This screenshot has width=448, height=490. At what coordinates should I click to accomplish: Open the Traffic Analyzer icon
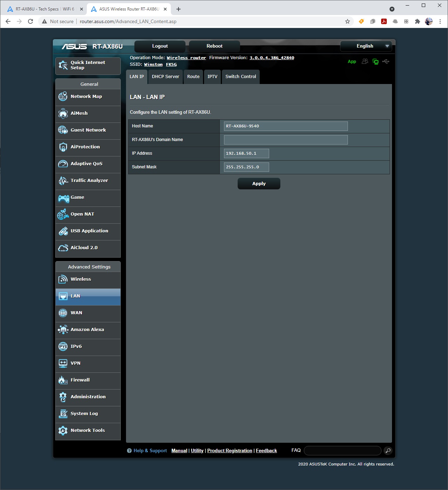(x=63, y=181)
